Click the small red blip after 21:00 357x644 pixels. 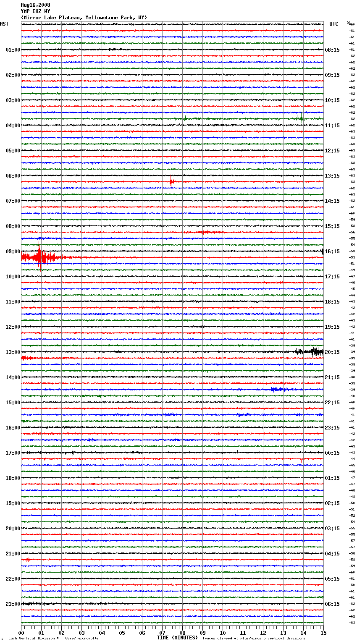26,560
